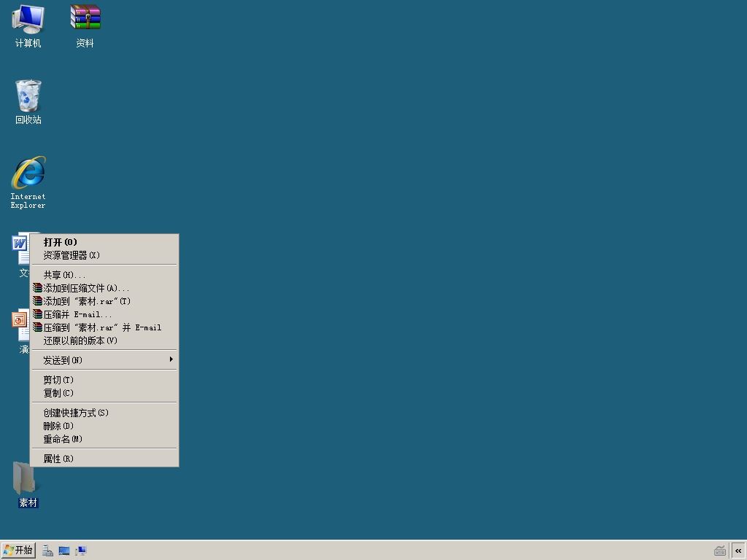Image resolution: width=747 pixels, height=560 pixels.
Task: Click 打开(O) in the context menu
Action: point(104,242)
